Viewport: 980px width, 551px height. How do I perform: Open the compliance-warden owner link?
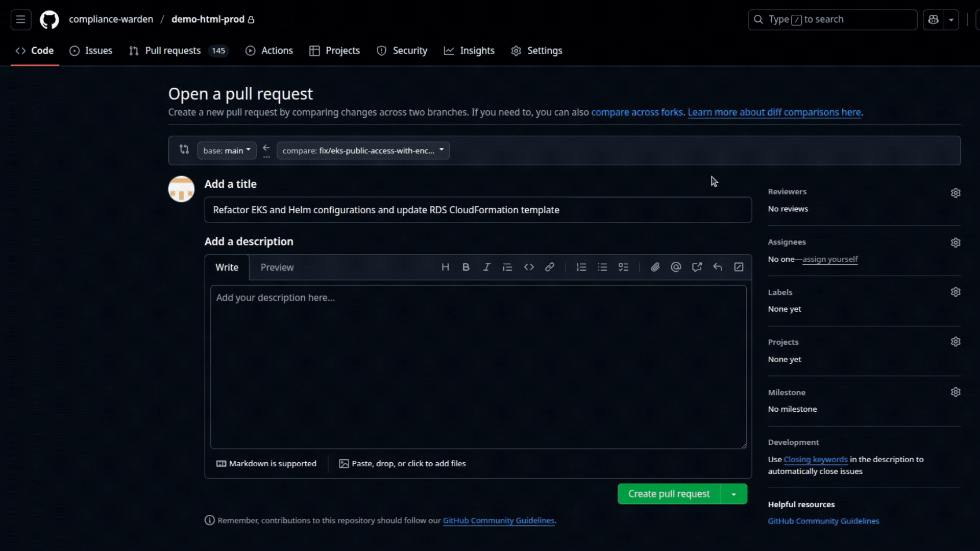pos(111,19)
